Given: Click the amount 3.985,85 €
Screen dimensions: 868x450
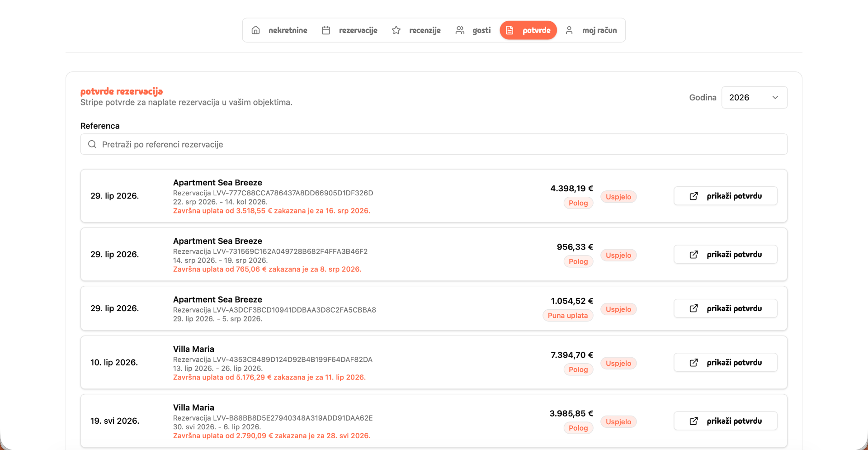Looking at the screenshot, I should [571, 413].
